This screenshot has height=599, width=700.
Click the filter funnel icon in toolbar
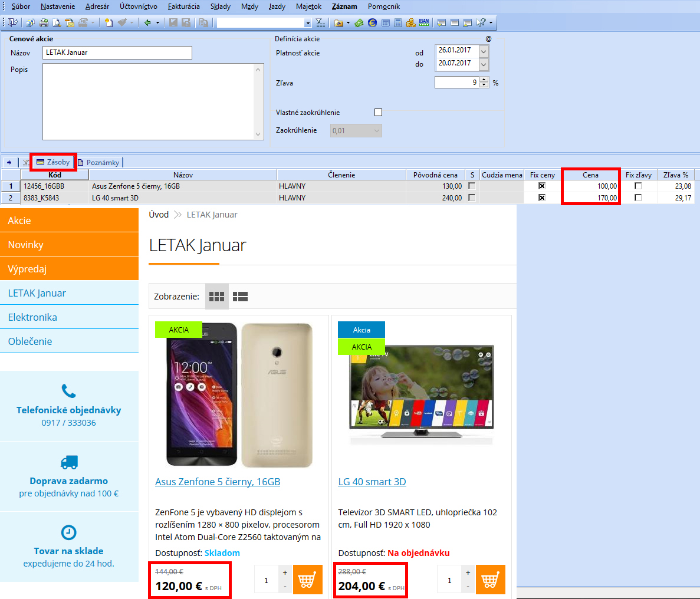(x=320, y=23)
